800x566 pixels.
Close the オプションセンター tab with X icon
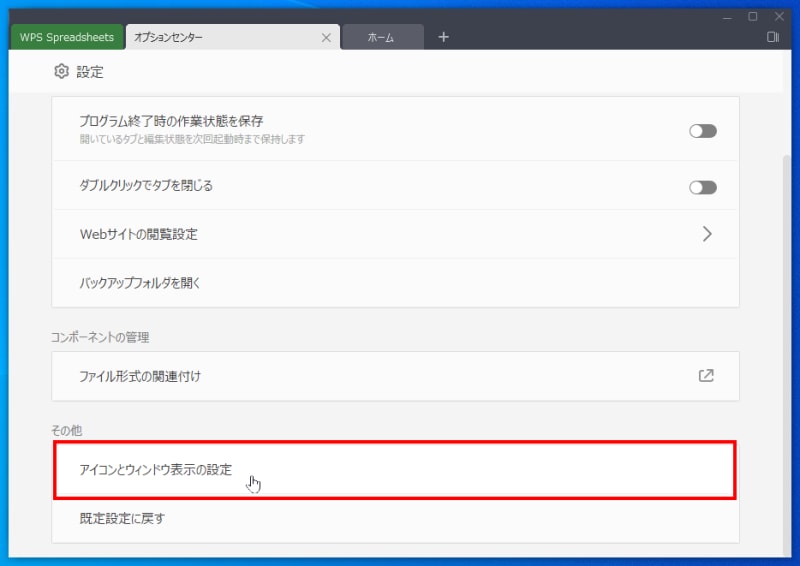(326, 38)
